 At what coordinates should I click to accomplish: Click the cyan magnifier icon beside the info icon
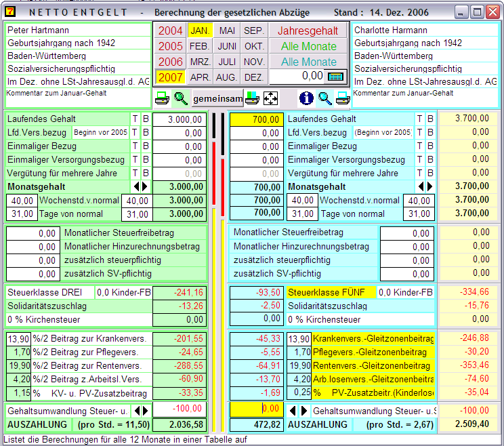tap(325, 98)
